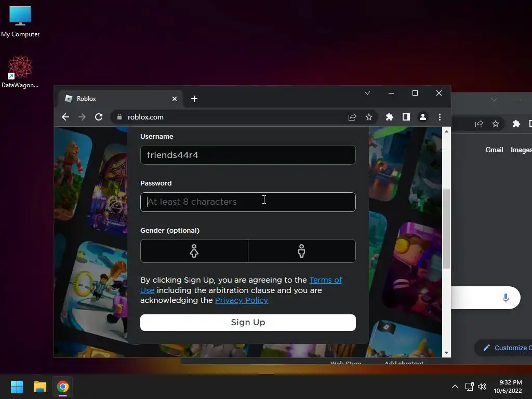
Task: Select the Roblox tab
Action: (120, 99)
